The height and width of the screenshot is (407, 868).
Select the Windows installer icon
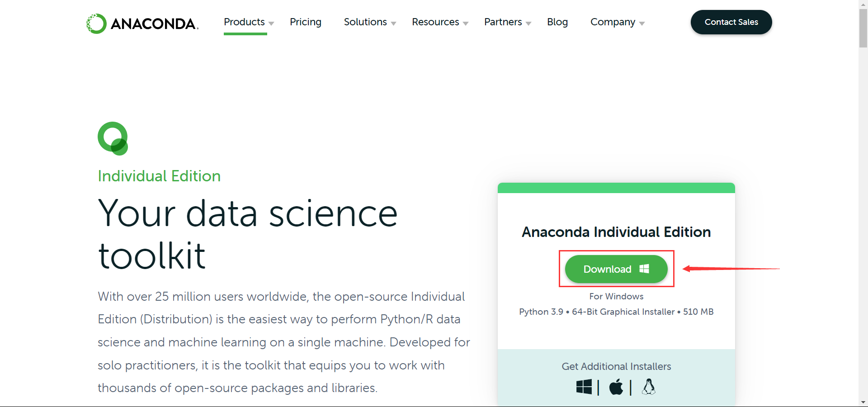coord(584,387)
